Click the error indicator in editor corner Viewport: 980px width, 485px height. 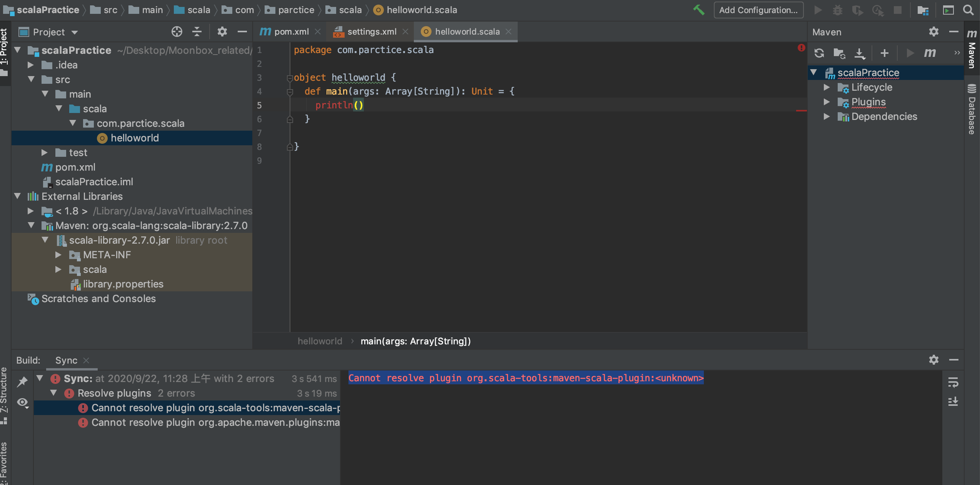coord(801,48)
